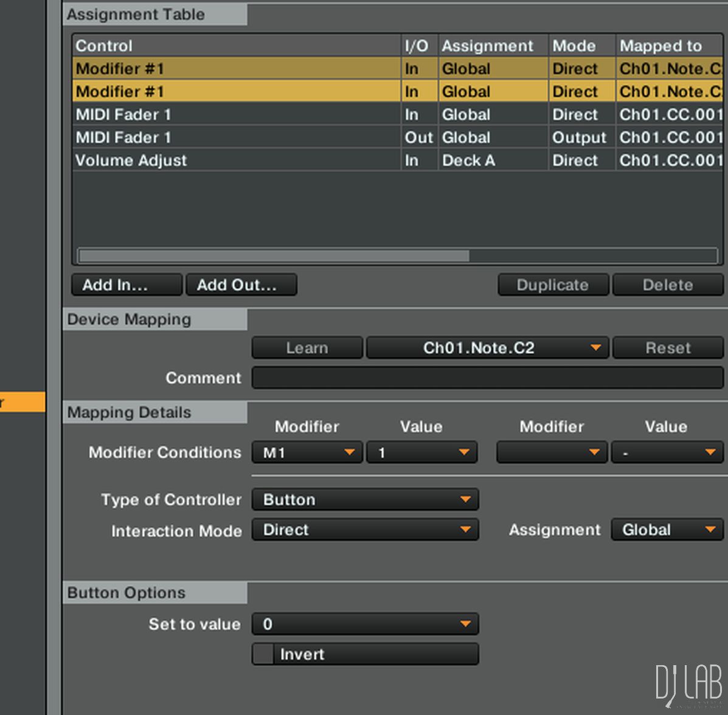The image size is (728, 715).
Task: Open the Assignment Global dropdown
Action: (x=667, y=530)
